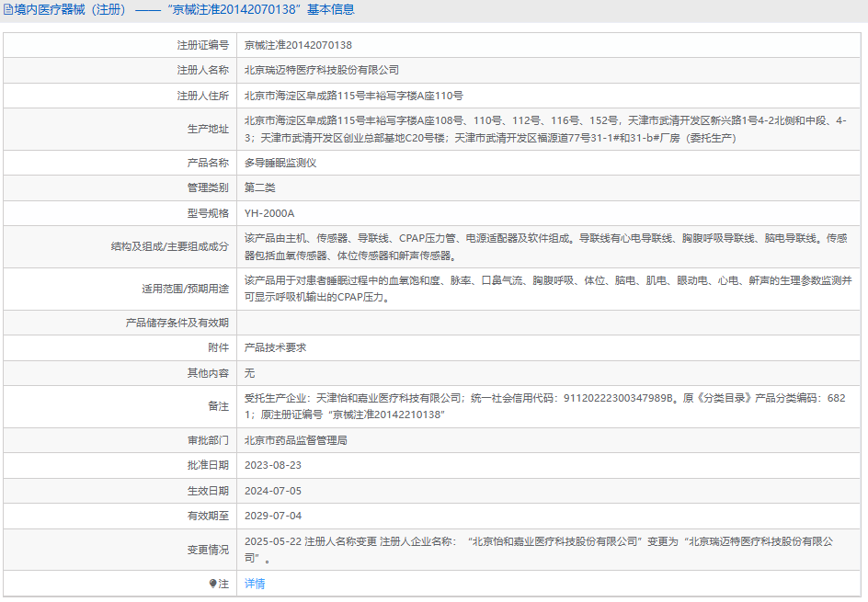This screenshot has width=868, height=602.
Task: Select effective date 2024-07-05
Action: pos(272,491)
